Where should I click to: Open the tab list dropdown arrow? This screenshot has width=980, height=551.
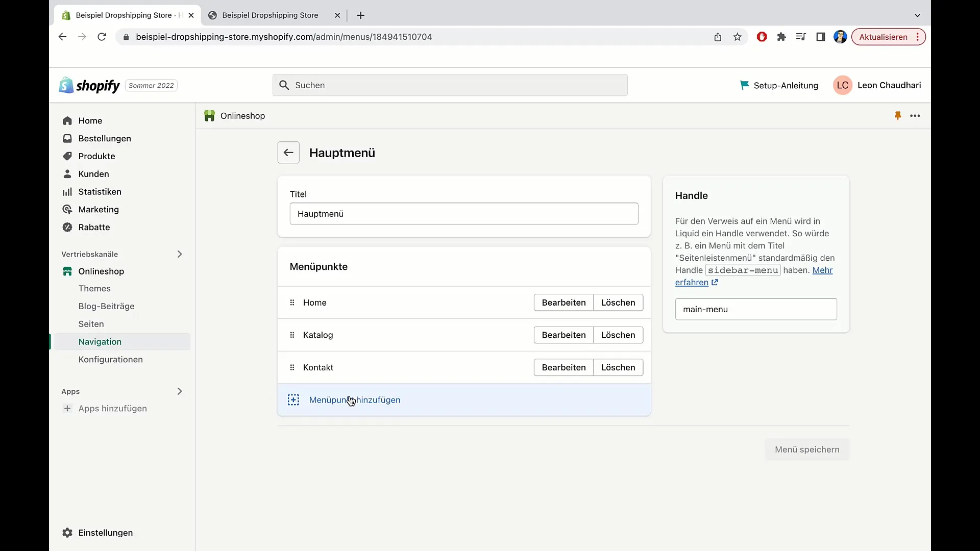point(917,15)
